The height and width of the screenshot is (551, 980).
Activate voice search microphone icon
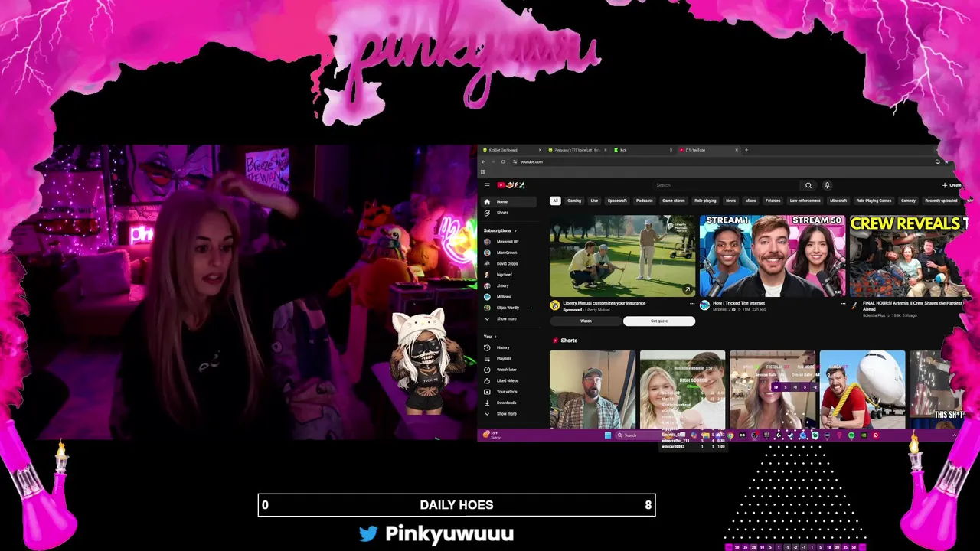(827, 185)
